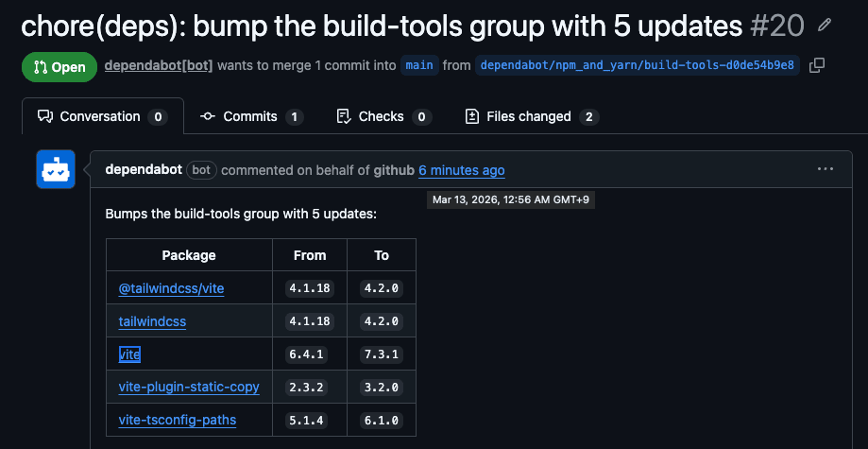Viewport: 868px width, 449px height.
Task: Switch to the Files changed tab
Action: click(531, 116)
